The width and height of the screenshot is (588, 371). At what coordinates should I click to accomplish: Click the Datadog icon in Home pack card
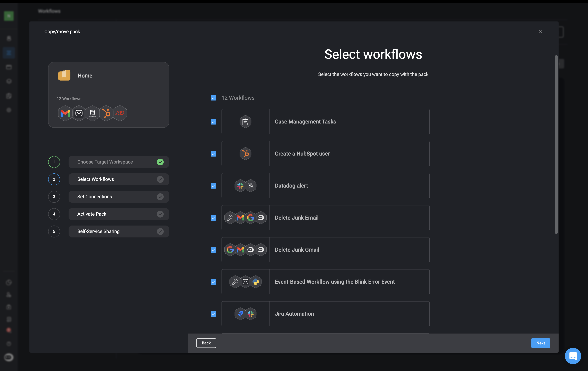[93, 113]
